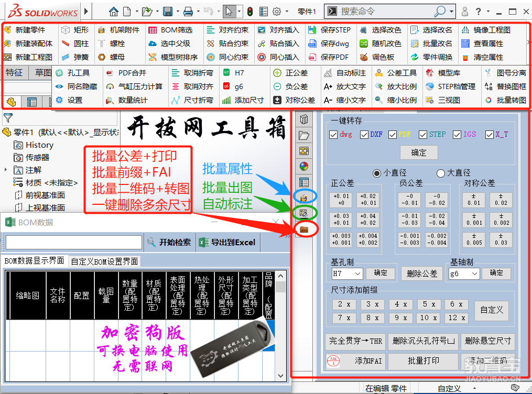532x394 pixels.
Task: Uncheck the dwg export checkbox
Action: pos(333,135)
